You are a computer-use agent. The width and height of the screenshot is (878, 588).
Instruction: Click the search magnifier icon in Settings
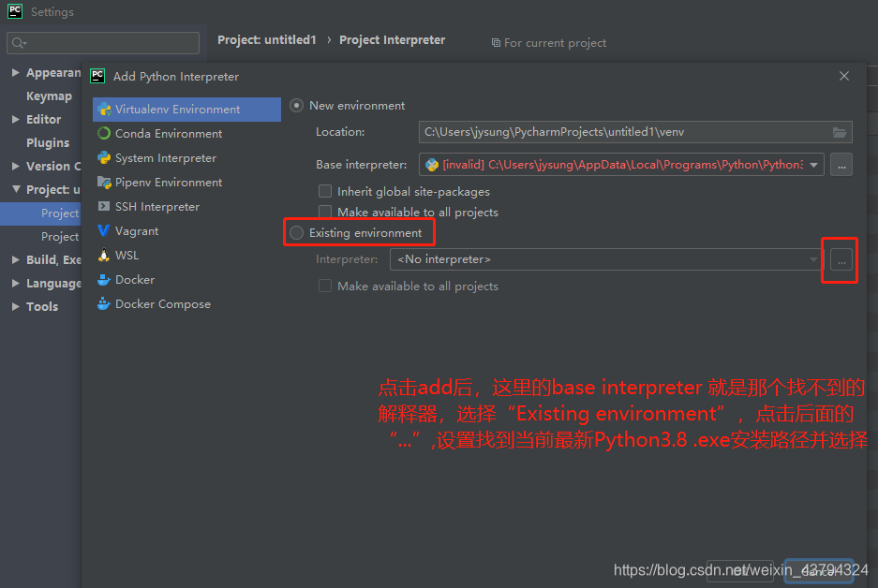[x=19, y=43]
